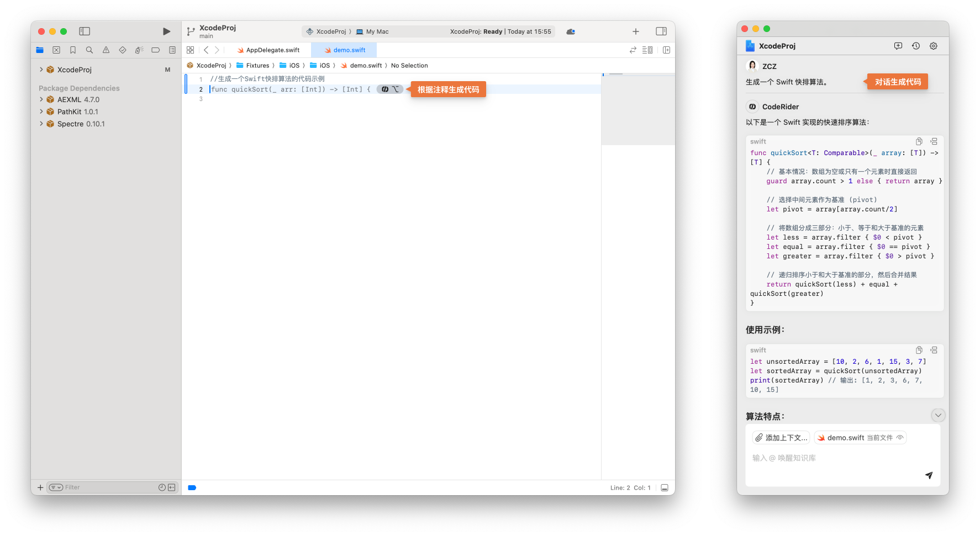Open the related items grid menu
Screen dimensions: 980x536
coord(191,50)
